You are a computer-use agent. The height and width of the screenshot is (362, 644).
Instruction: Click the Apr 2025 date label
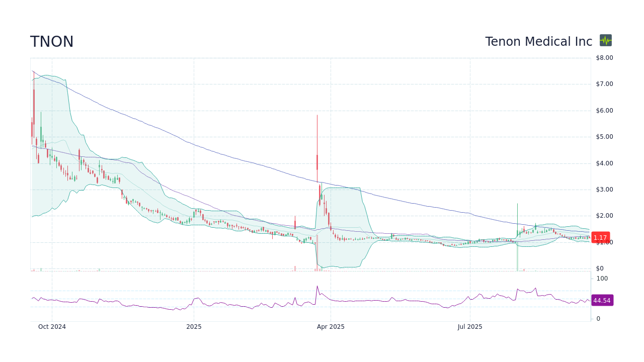(x=331, y=327)
